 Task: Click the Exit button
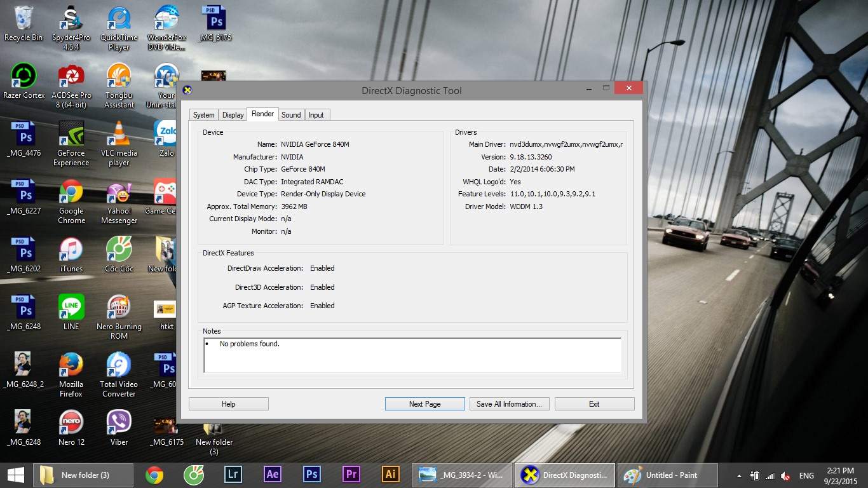pyautogui.click(x=594, y=404)
